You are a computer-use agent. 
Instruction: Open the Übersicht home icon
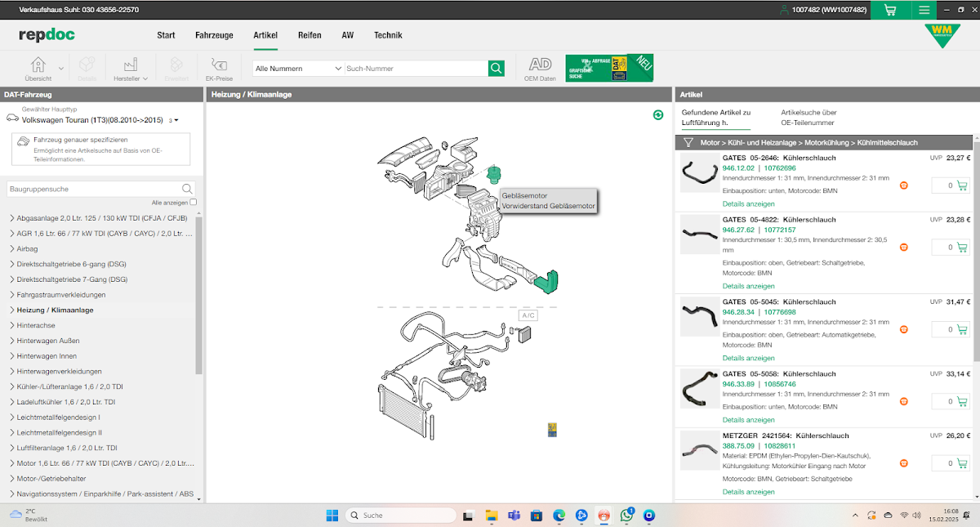point(38,65)
